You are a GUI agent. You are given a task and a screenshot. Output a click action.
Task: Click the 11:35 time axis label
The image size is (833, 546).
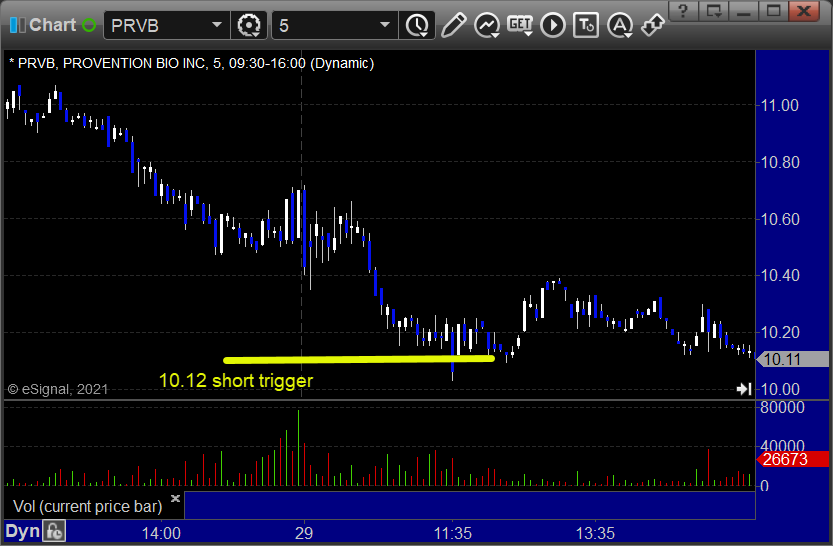tap(453, 533)
